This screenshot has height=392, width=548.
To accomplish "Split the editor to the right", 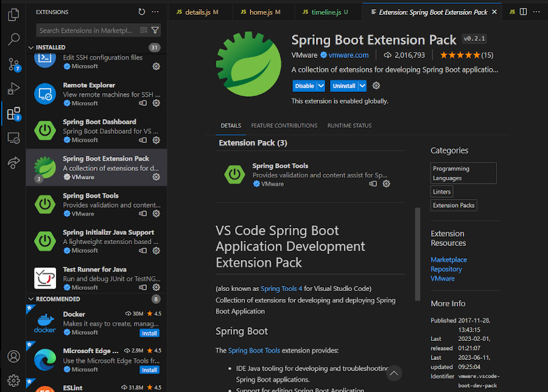I will coord(523,12).
